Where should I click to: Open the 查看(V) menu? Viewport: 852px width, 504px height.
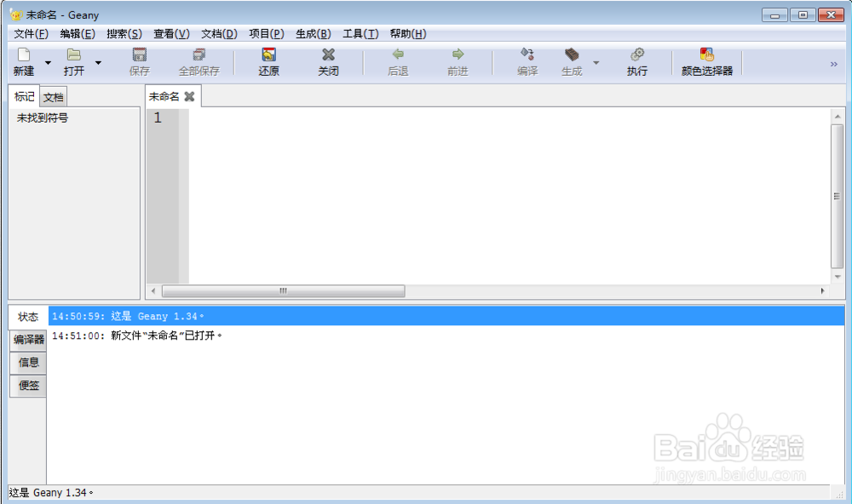click(172, 34)
